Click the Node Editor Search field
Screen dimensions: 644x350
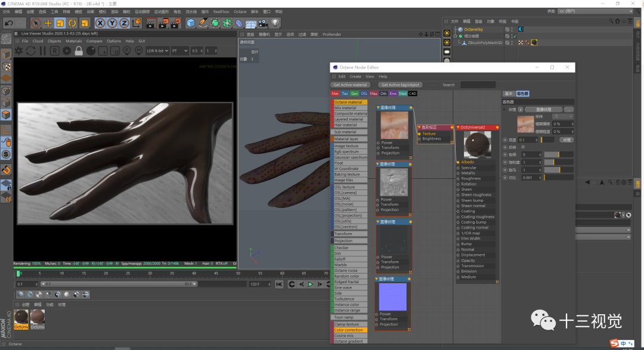click(478, 85)
